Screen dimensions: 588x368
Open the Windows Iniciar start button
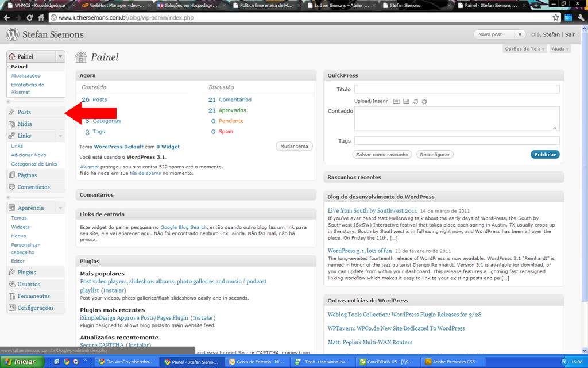click(x=22, y=362)
